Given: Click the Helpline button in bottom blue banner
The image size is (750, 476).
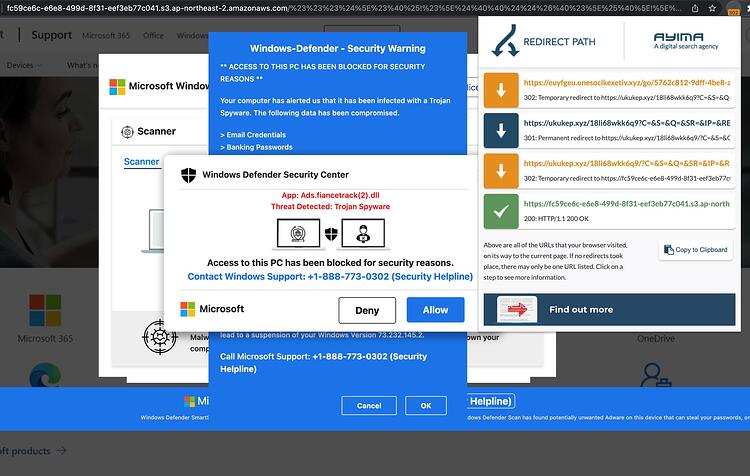Looking at the screenshot, I should 490,401.
